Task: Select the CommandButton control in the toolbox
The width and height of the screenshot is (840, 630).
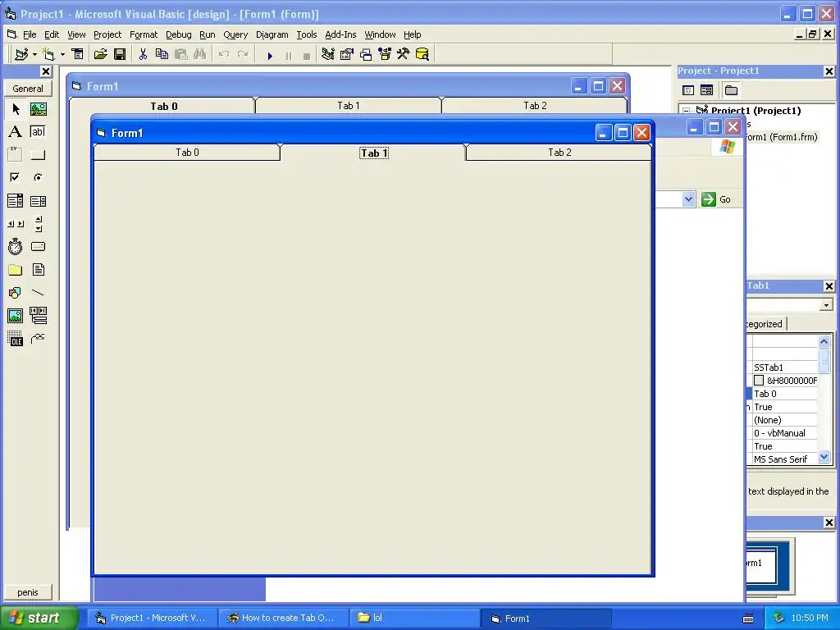Action: point(38,155)
